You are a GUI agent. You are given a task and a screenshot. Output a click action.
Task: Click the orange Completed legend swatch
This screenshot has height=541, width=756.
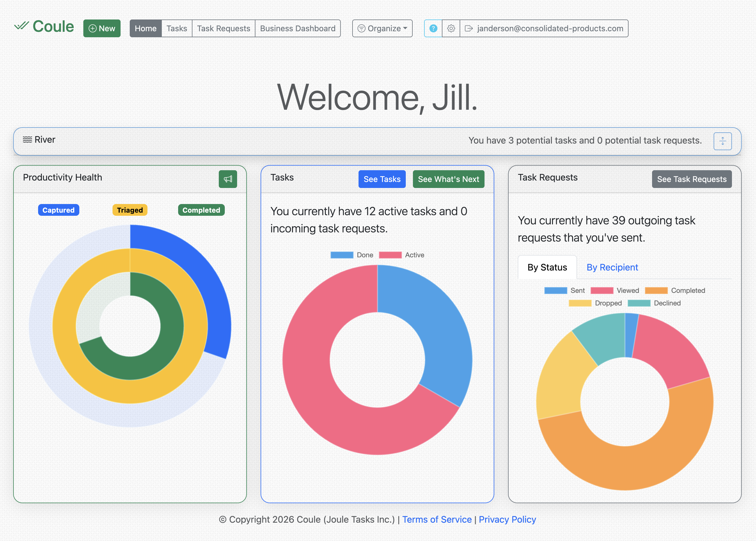pyautogui.click(x=656, y=291)
